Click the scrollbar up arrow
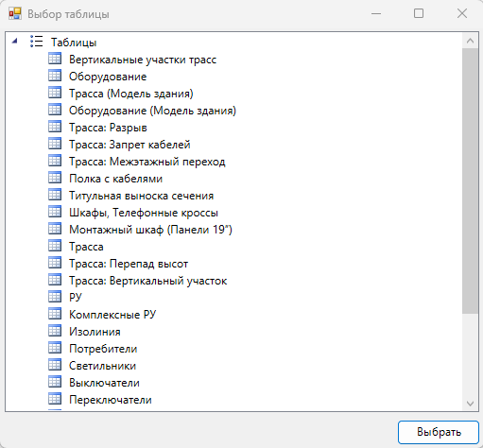Screen dimensions: 483x448 tap(470, 41)
